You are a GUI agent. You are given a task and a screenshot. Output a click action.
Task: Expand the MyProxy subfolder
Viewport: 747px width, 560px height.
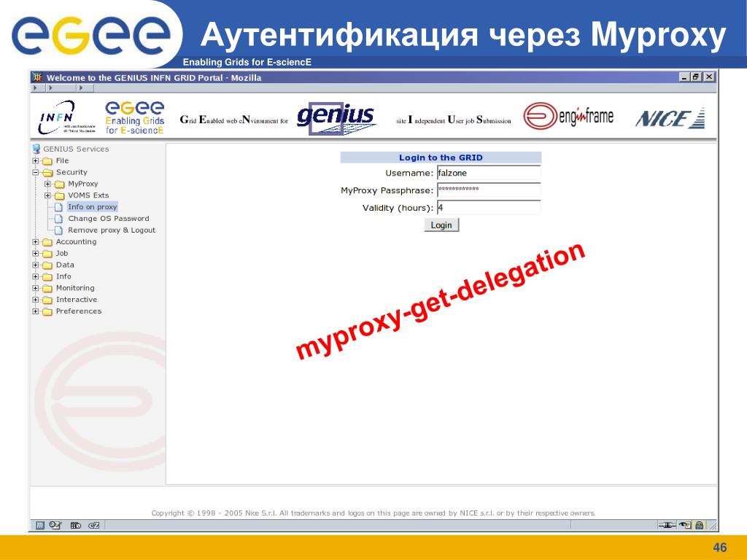[47, 184]
